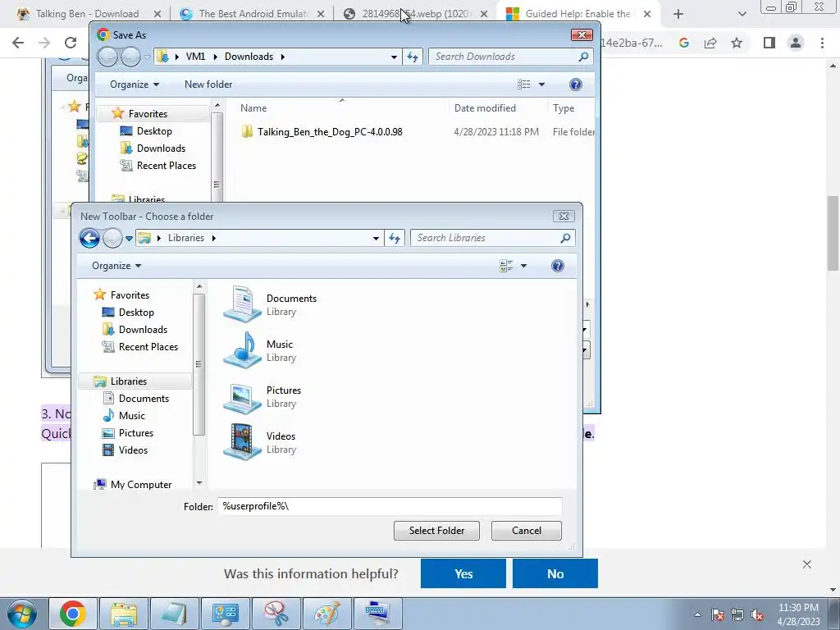Reload the page in Chrome
840x630 pixels.
pyautogui.click(x=71, y=43)
